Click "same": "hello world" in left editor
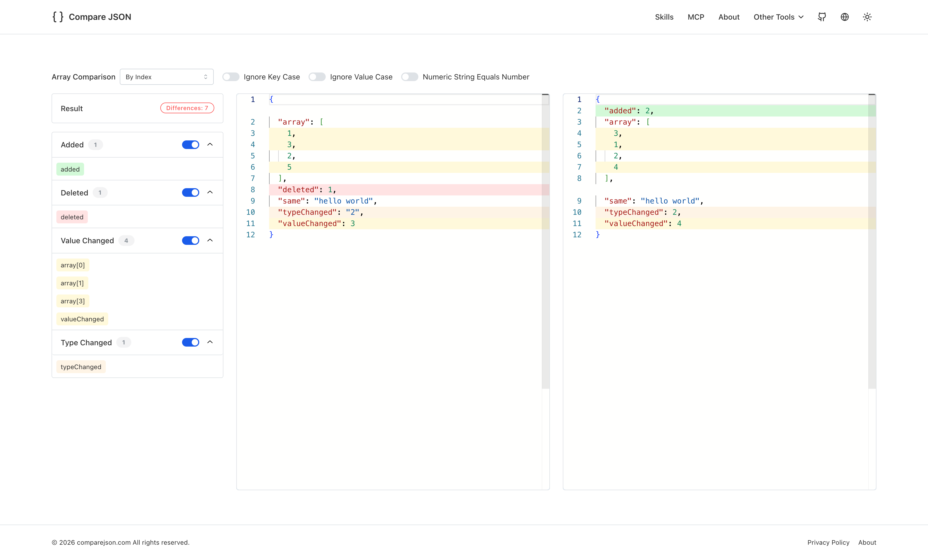This screenshot has height=560, width=928. click(x=327, y=201)
